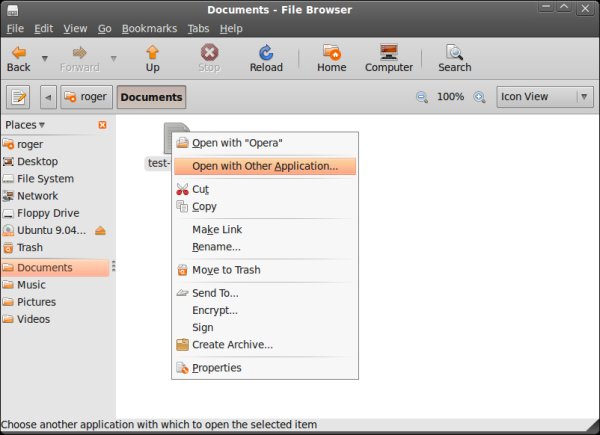Choose Send To... in context menu

click(265, 293)
